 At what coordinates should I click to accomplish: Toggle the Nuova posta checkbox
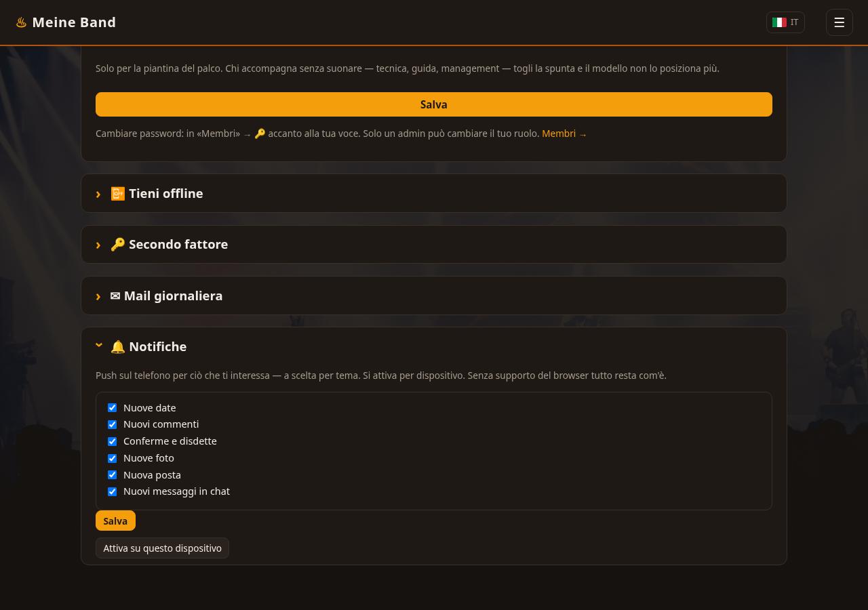click(x=112, y=474)
